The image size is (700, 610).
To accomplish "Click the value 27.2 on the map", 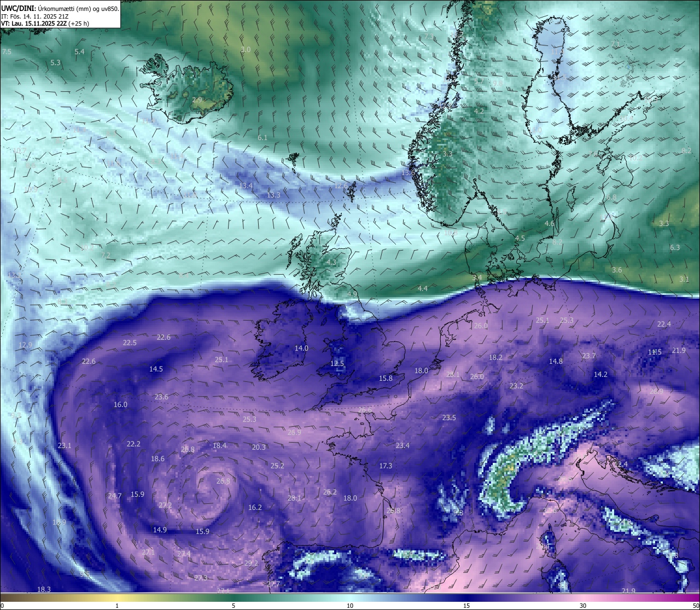I will (165, 505).
